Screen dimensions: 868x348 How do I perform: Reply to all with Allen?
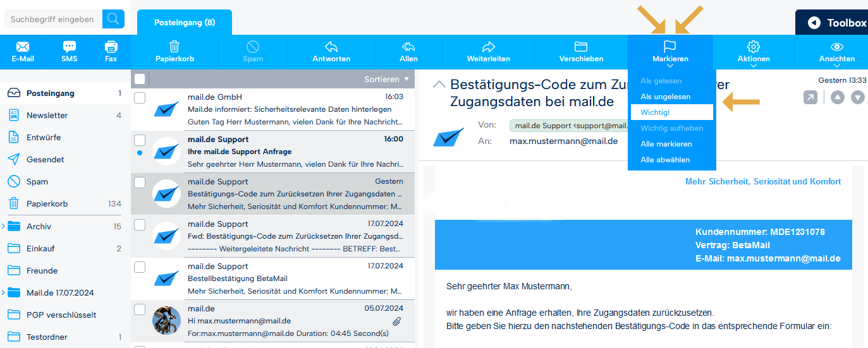408,52
